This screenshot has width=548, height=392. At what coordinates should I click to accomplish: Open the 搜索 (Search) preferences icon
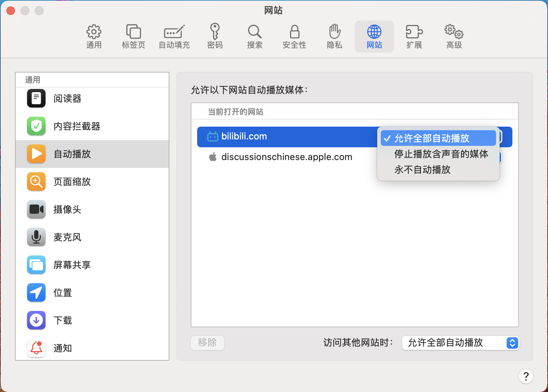[x=254, y=37]
